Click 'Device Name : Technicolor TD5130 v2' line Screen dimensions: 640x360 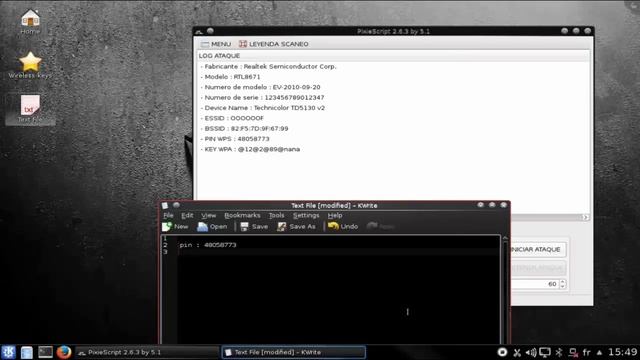click(262, 108)
